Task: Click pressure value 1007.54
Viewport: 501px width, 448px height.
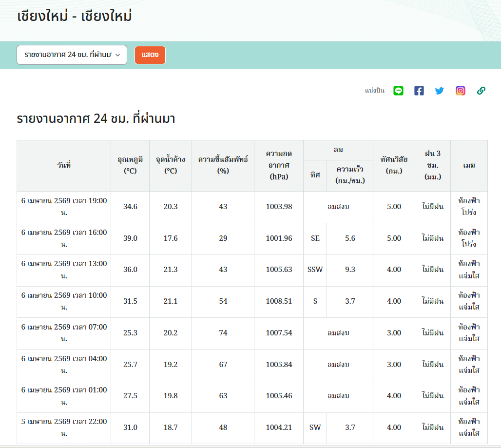Action: point(279,333)
